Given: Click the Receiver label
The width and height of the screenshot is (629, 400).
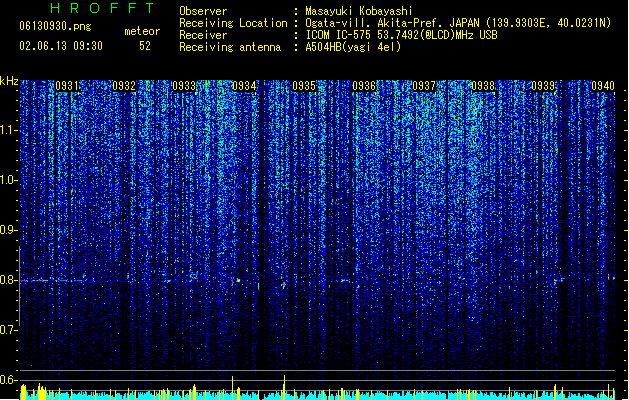Looking at the screenshot, I should 203,35.
